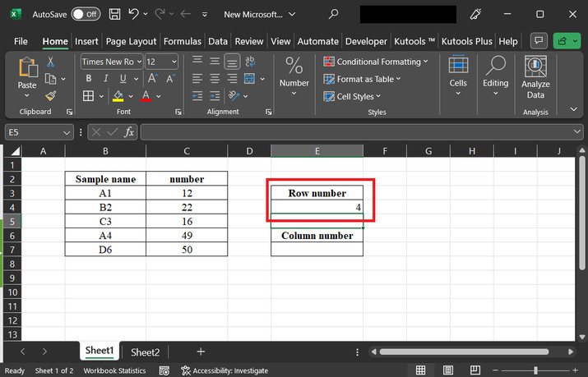Click Wrap Text icon

(x=250, y=62)
